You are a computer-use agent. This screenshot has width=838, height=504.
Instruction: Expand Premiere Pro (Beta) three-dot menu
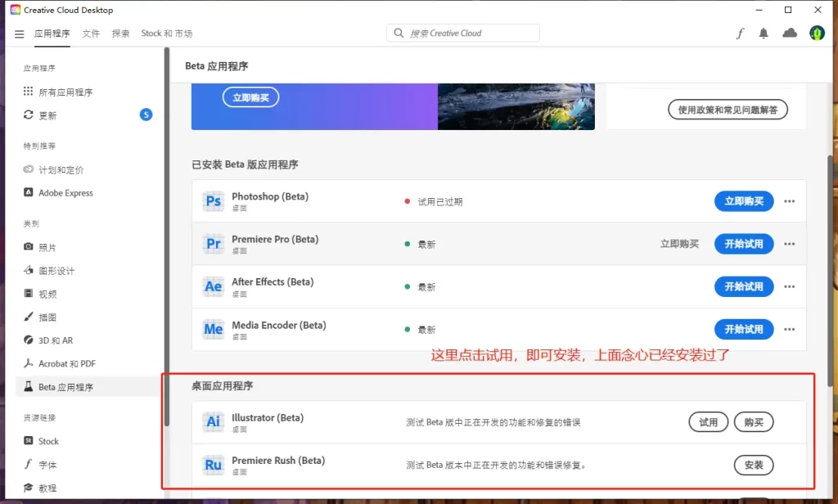[789, 243]
